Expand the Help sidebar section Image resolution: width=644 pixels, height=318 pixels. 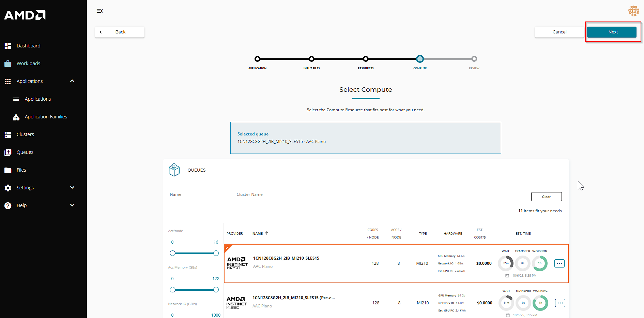(x=72, y=205)
